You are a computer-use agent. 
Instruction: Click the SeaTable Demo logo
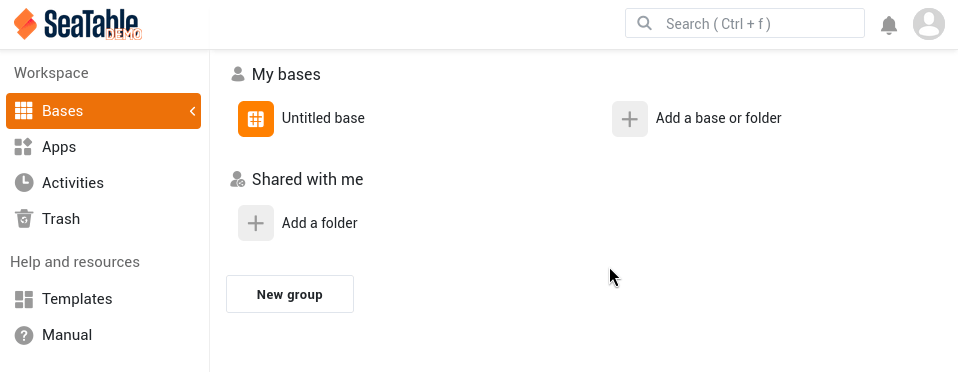coord(78,24)
